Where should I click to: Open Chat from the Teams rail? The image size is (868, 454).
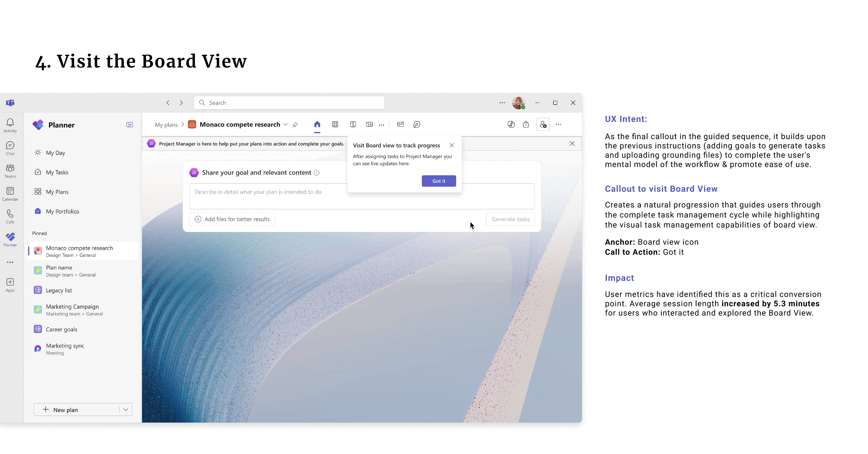(10, 148)
